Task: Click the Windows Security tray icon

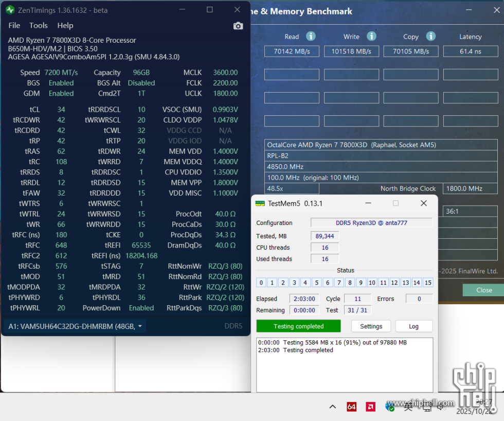Action: (x=390, y=407)
